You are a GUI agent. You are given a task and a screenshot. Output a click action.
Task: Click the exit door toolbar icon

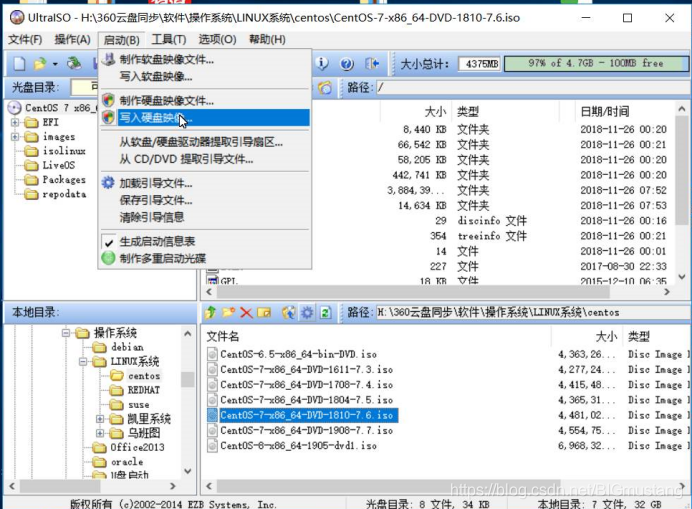click(372, 64)
